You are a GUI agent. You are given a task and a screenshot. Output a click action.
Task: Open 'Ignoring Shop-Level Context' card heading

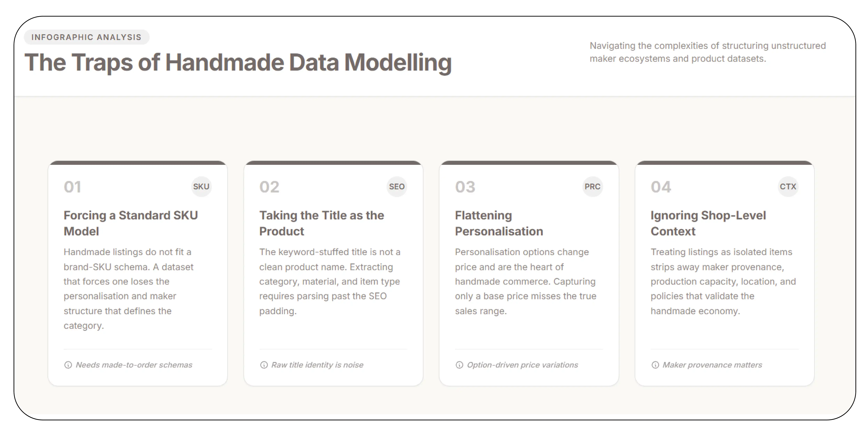point(708,223)
